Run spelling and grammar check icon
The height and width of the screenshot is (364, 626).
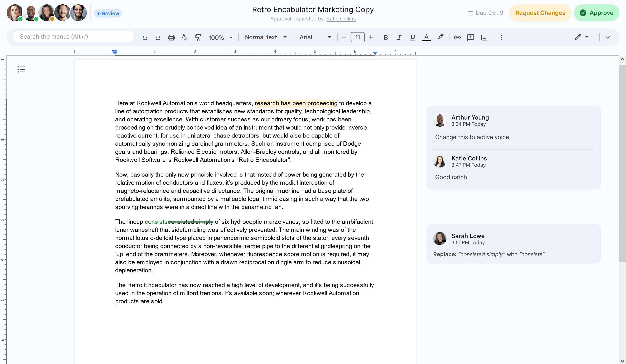185,37
